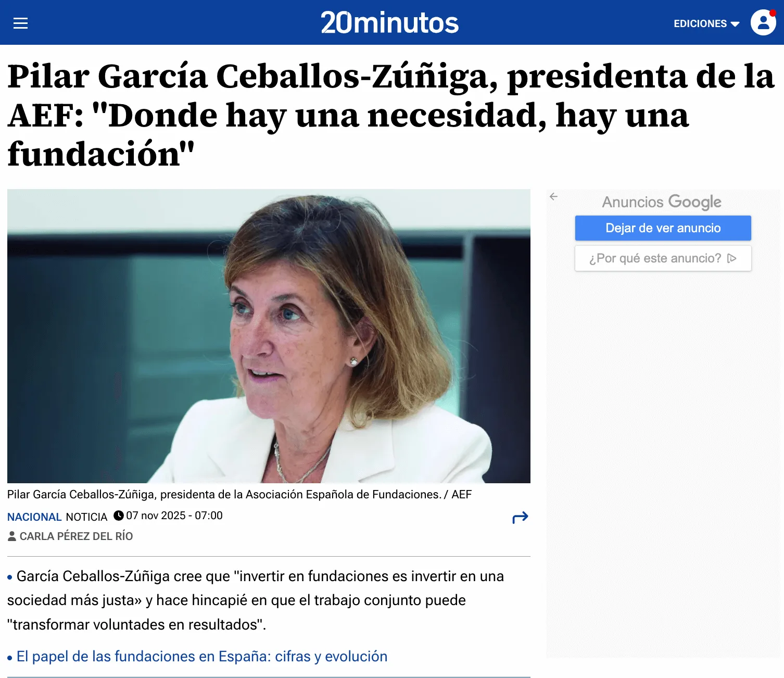784x678 pixels.
Task: Open El papel de las fundaciones link
Action: pos(202,656)
